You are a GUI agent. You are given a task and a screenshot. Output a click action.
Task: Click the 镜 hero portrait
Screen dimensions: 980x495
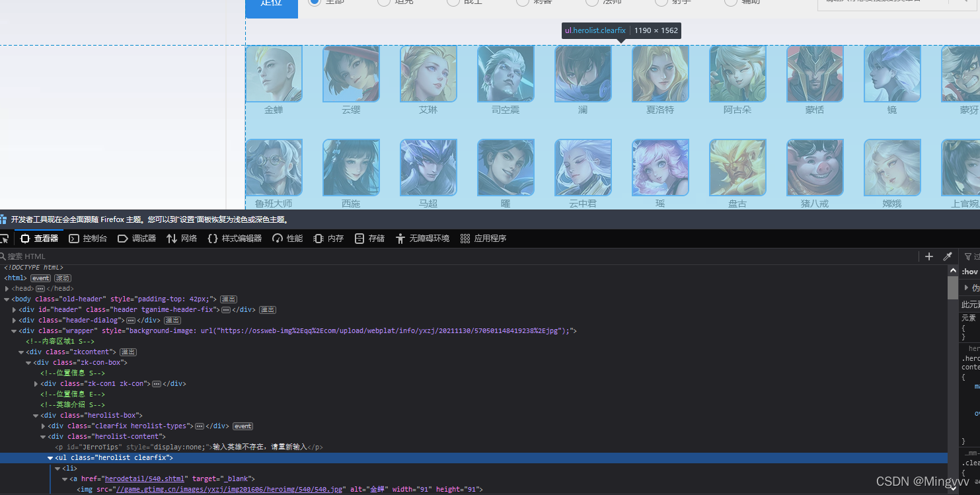pos(892,73)
